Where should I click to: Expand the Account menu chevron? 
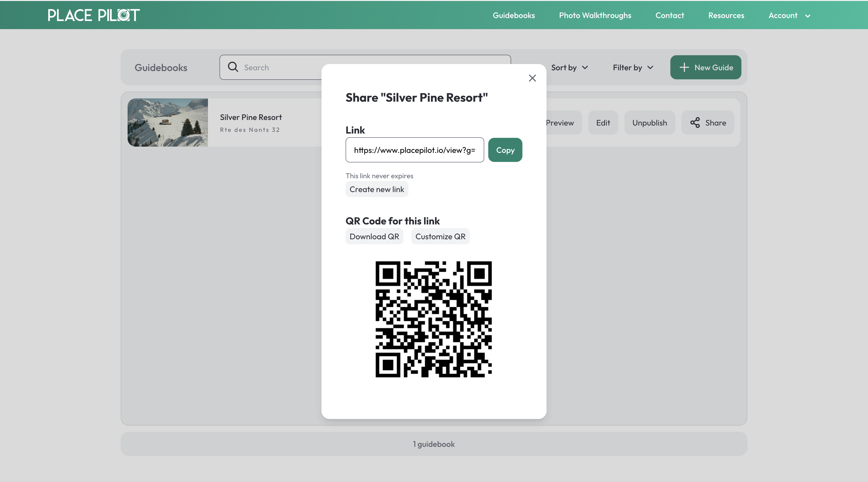[808, 16]
